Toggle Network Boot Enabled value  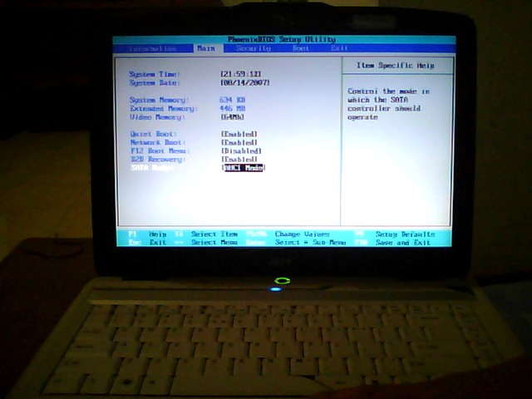point(239,142)
